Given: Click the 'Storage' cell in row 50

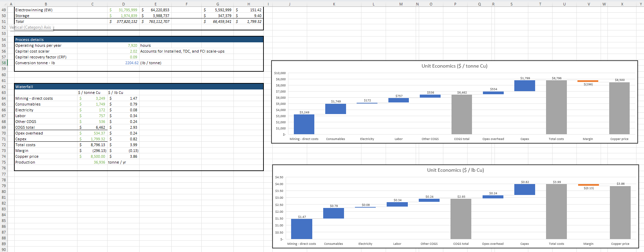Looking at the screenshot, I should pyautogui.click(x=46, y=16).
